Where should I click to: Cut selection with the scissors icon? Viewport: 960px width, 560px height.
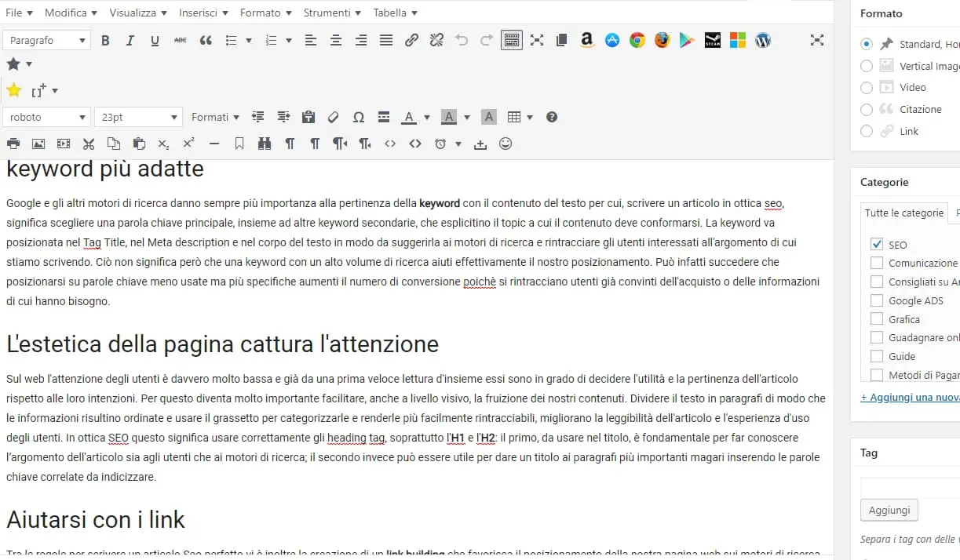pyautogui.click(x=89, y=144)
